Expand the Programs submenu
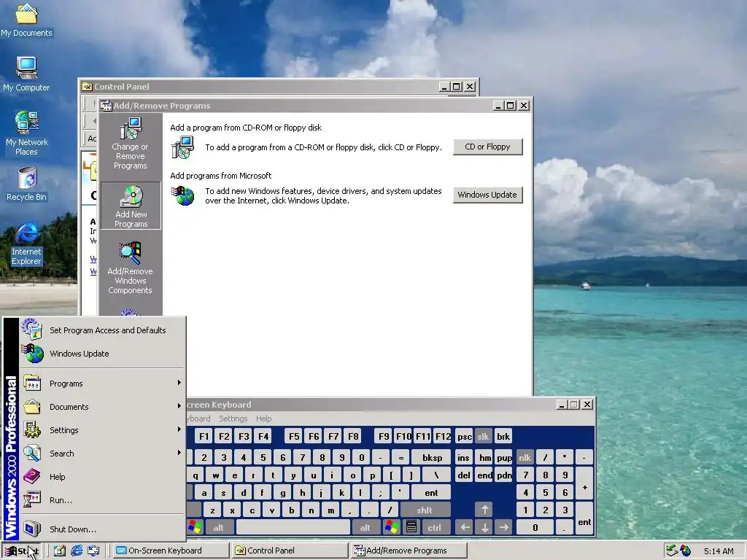This screenshot has width=747, height=560. (x=102, y=384)
